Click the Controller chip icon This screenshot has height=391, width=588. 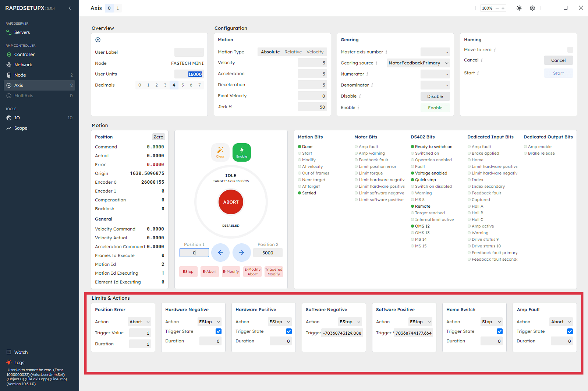click(x=9, y=54)
